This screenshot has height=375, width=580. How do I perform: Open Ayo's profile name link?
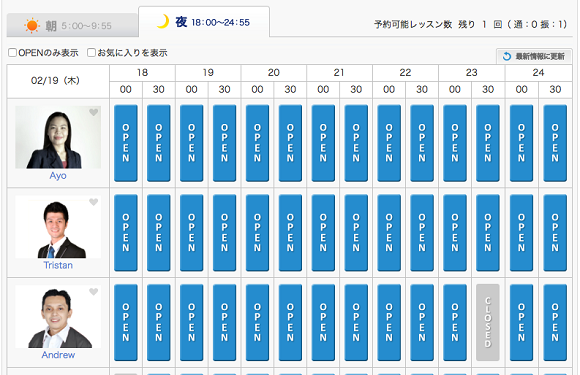pyautogui.click(x=58, y=175)
